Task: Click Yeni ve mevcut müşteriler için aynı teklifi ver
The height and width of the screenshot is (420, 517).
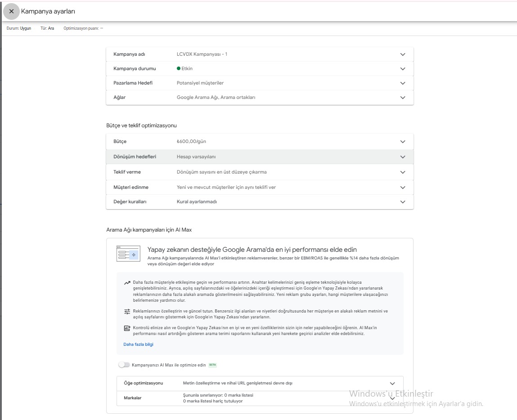Action: pos(226,187)
